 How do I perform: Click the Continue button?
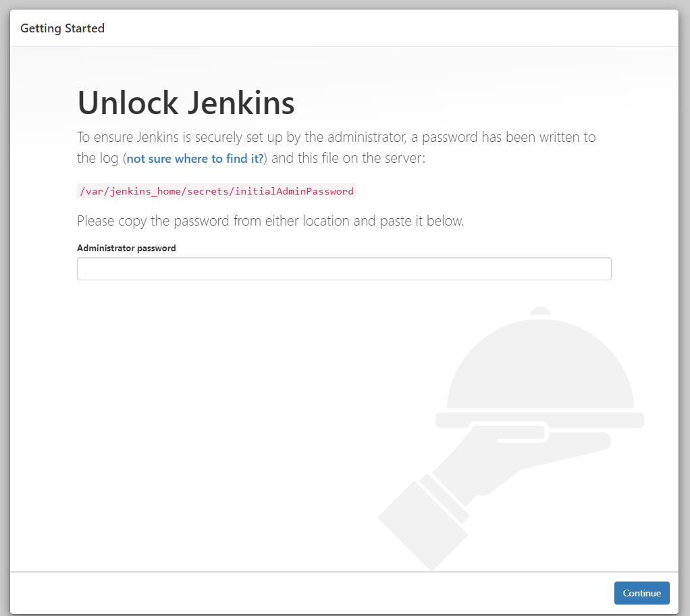point(641,593)
